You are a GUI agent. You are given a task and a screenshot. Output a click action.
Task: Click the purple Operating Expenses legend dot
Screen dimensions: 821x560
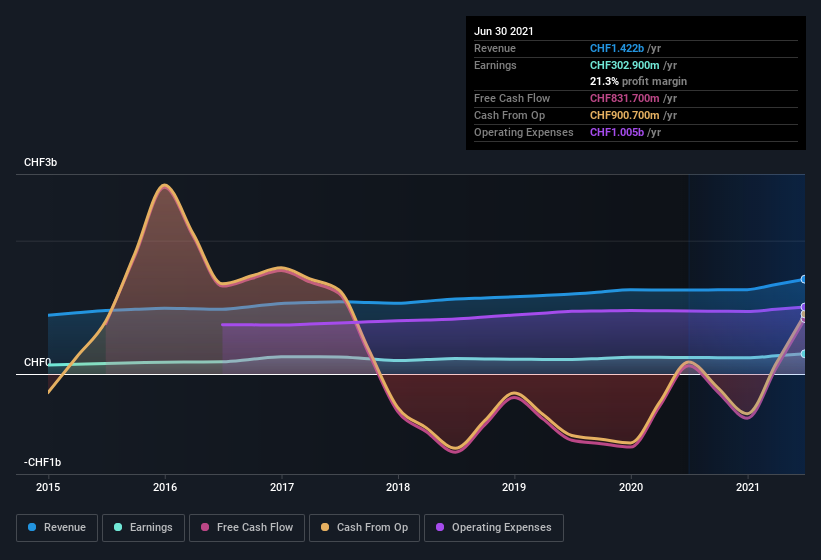(439, 527)
